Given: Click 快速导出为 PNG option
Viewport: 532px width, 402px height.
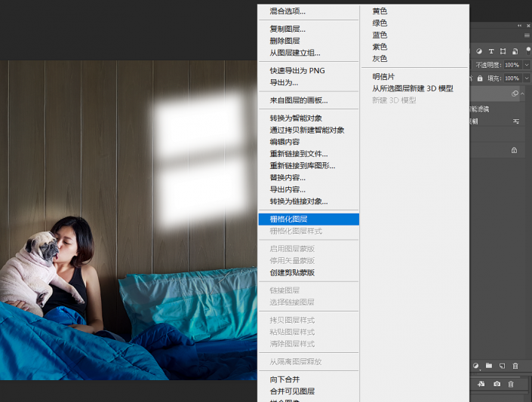Looking at the screenshot, I should pos(298,71).
